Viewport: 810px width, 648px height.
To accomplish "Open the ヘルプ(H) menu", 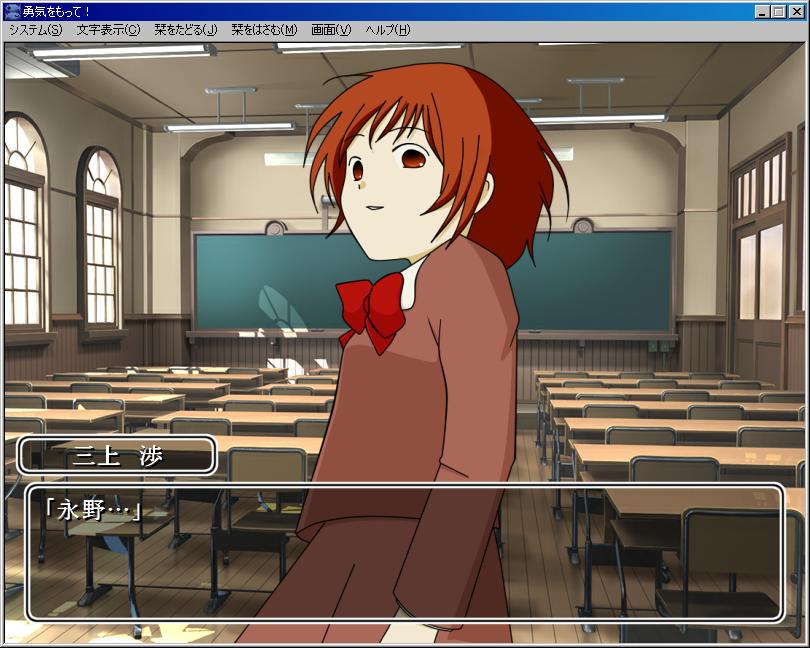I will [x=387, y=30].
